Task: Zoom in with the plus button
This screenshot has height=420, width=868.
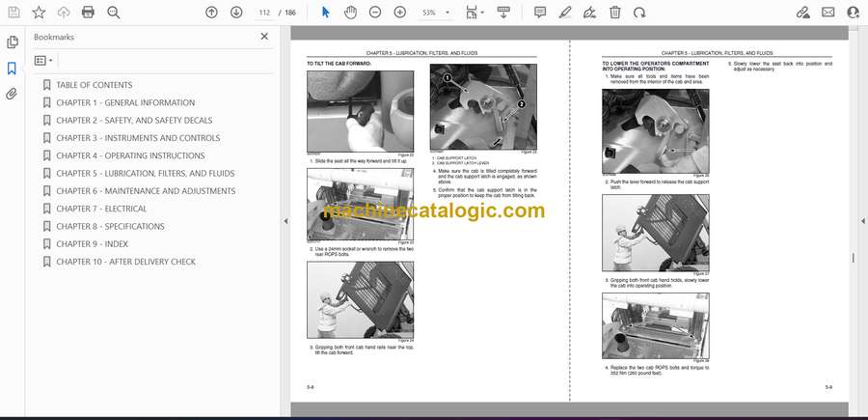Action: click(400, 13)
